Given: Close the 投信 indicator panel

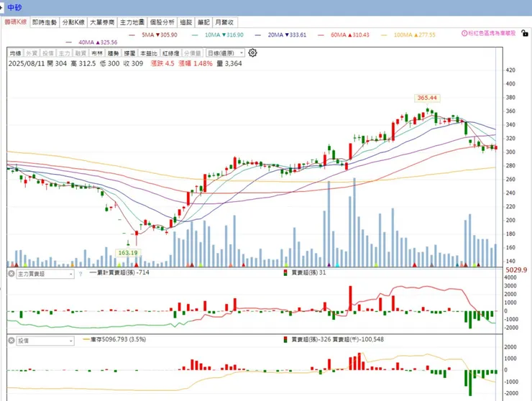Looking at the screenshot, I should click(x=12, y=340).
